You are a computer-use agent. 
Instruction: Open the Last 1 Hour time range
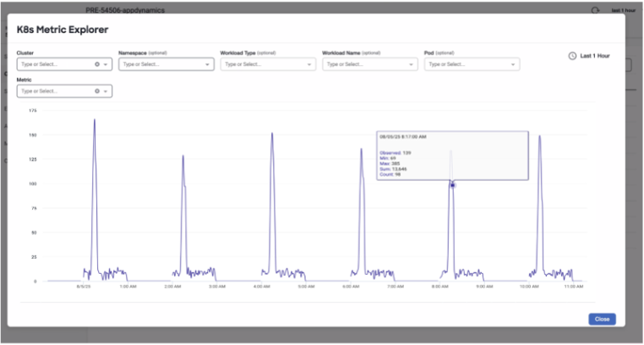coord(595,56)
